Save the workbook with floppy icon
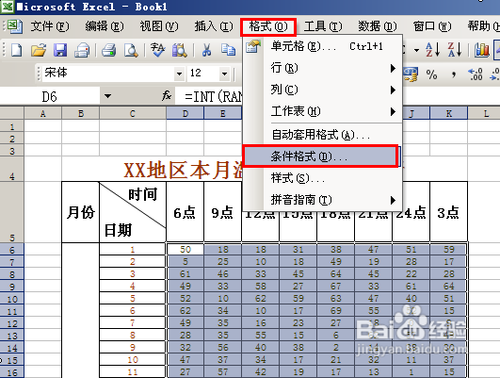 pyautogui.click(x=60, y=50)
